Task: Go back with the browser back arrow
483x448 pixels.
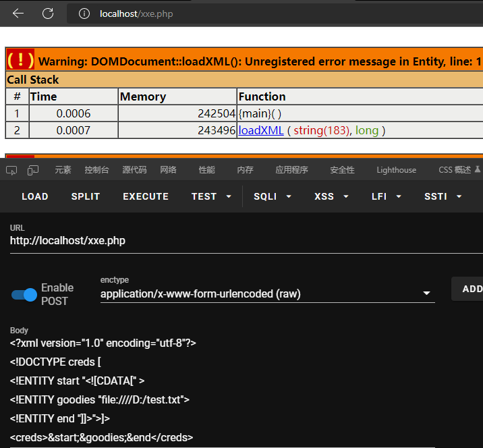Action: (x=18, y=13)
